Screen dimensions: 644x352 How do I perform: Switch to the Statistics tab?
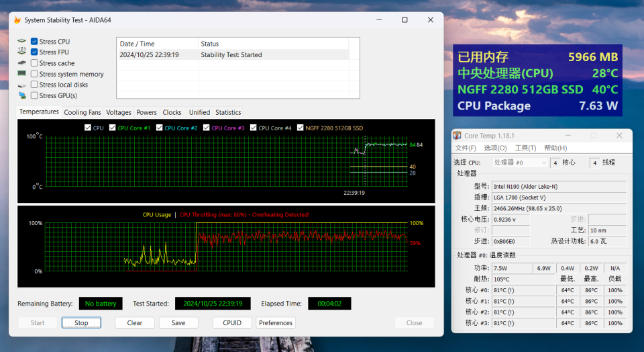click(228, 112)
